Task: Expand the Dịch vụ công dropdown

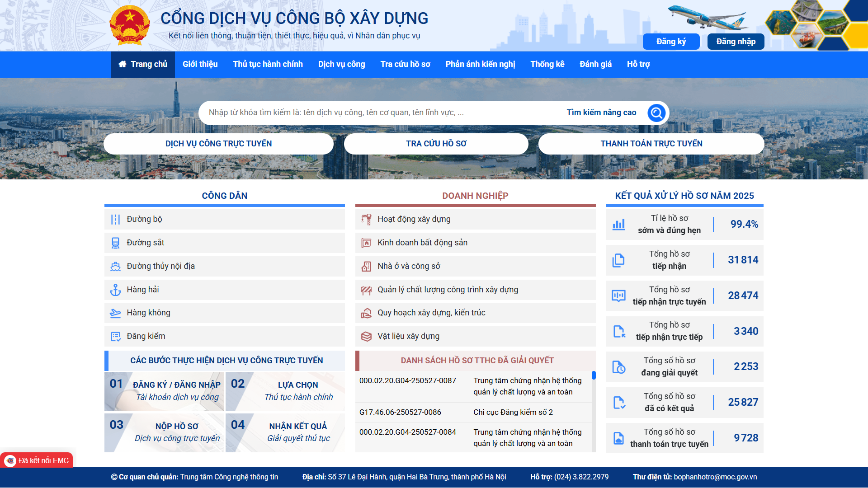Action: pyautogui.click(x=341, y=64)
